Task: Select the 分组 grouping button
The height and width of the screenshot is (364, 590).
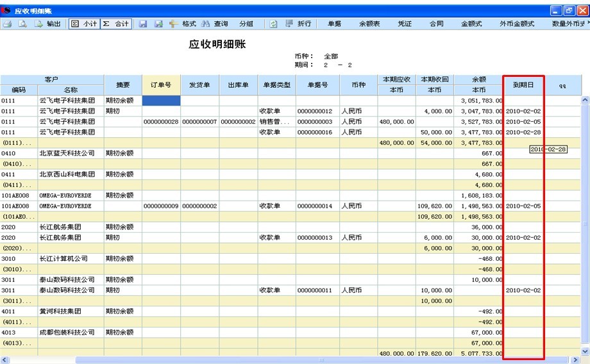Action: coord(246,24)
